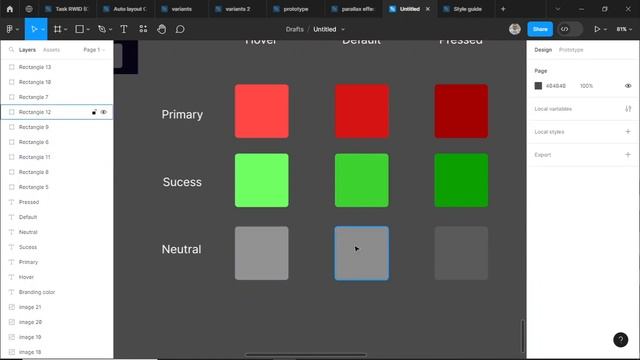The width and height of the screenshot is (640, 360).
Task: Show the tab overflow chevron list
Action: tap(557, 9)
